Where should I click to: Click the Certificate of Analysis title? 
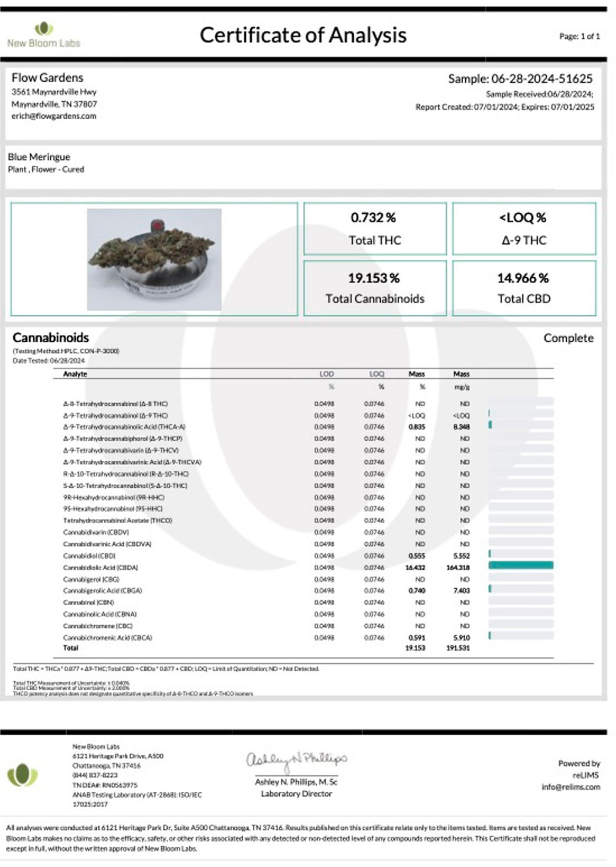304,36
